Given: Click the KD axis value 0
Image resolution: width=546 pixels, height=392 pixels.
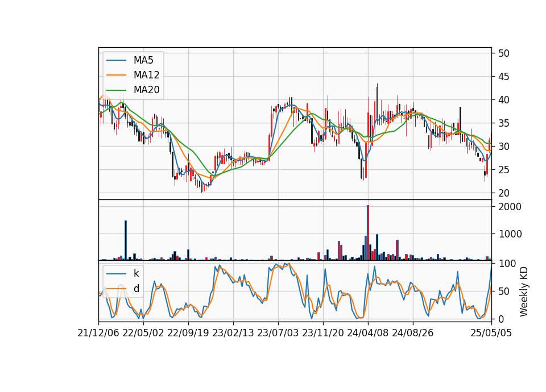Looking at the screenshot, I should tap(500, 319).
